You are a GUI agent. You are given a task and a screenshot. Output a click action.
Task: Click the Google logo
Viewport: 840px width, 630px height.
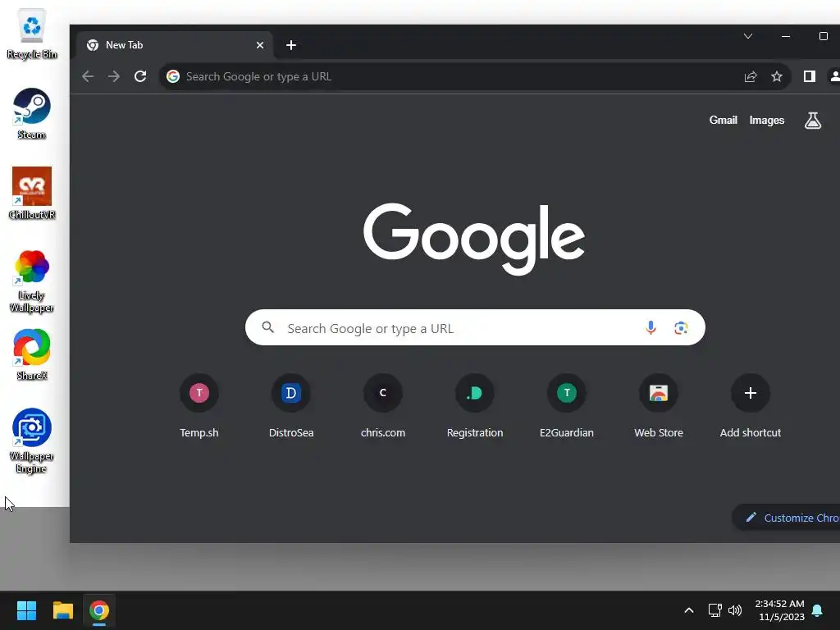(474, 239)
